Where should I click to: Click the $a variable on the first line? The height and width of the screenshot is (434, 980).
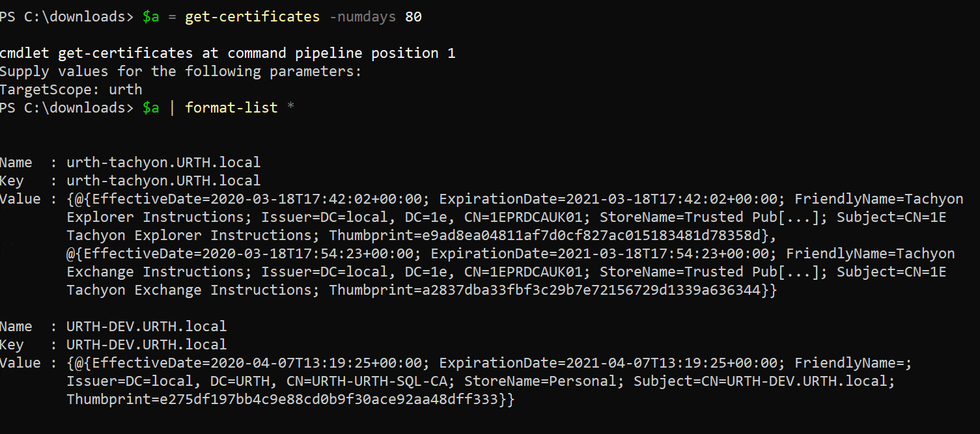click(x=150, y=17)
